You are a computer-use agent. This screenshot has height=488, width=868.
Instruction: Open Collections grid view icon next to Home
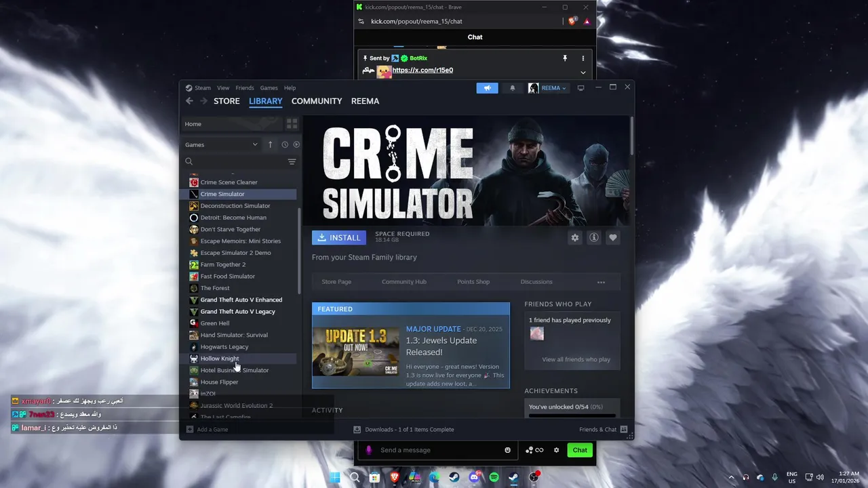292,124
